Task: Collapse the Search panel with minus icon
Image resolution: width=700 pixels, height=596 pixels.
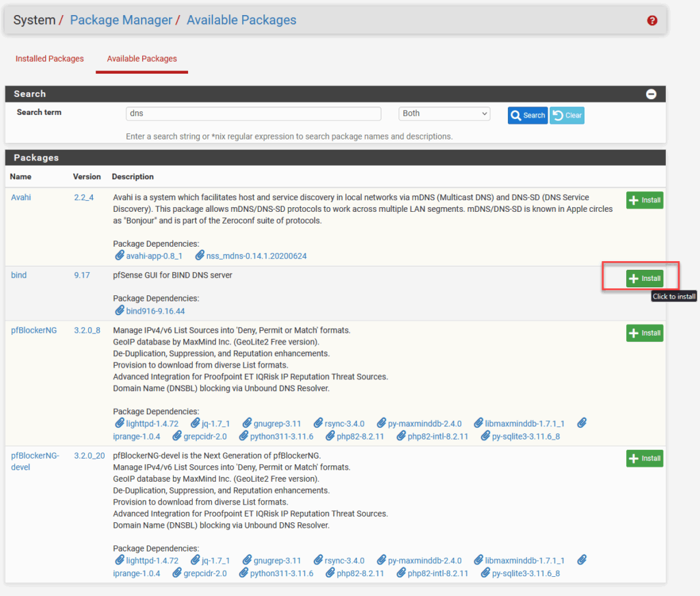Action: click(x=651, y=94)
